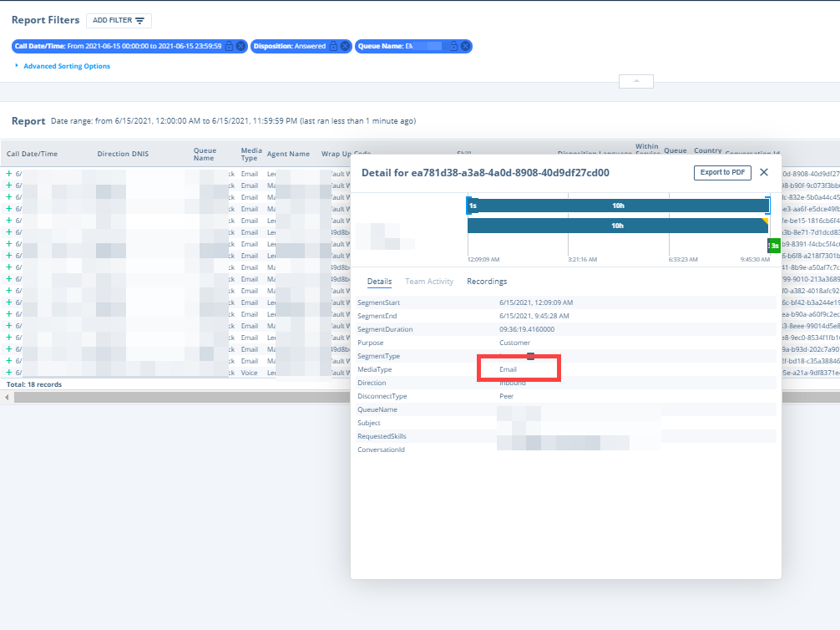This screenshot has height=630, width=840.
Task: Click the detail title with conversation ID
Action: [x=485, y=173]
